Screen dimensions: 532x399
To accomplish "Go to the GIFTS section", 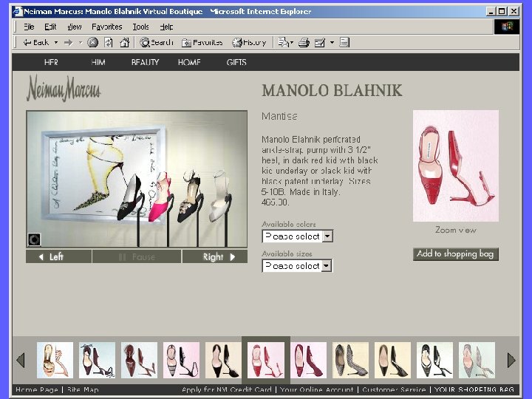I will (x=236, y=62).
